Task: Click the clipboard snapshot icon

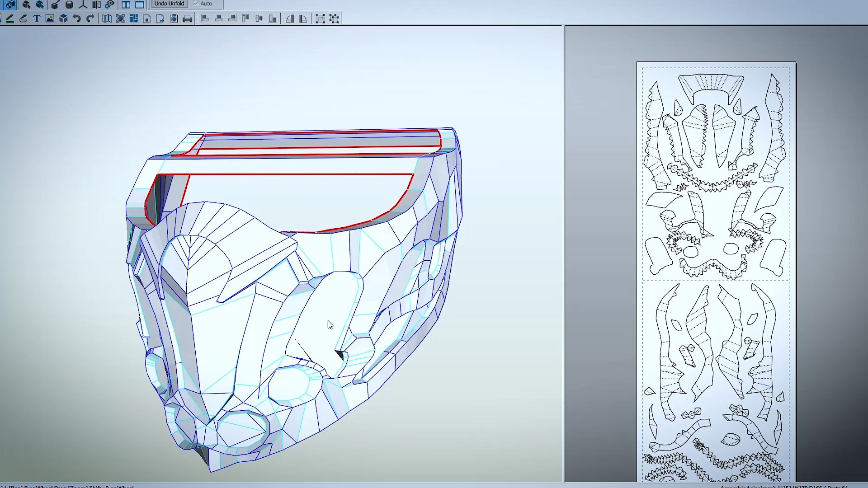Action: pyautogui.click(x=174, y=19)
